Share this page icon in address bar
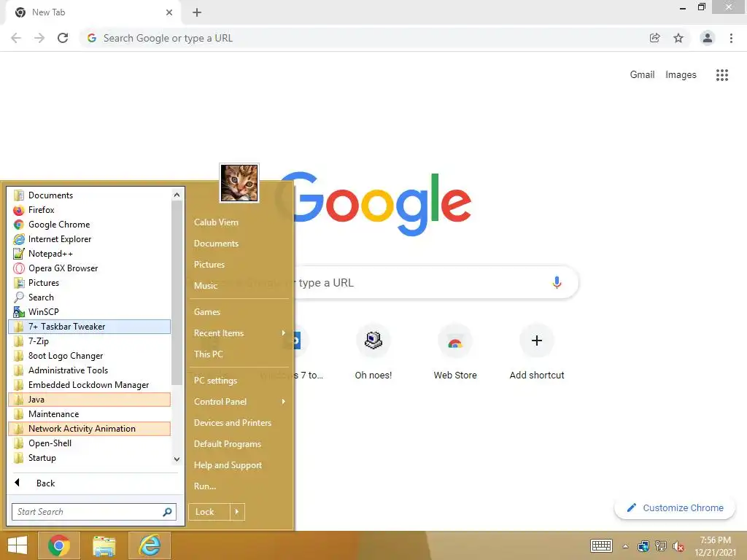747x560 pixels. [655, 38]
